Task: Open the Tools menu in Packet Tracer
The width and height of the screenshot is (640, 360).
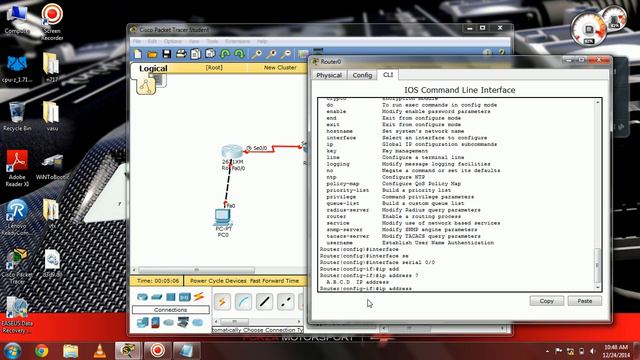Action: point(212,41)
